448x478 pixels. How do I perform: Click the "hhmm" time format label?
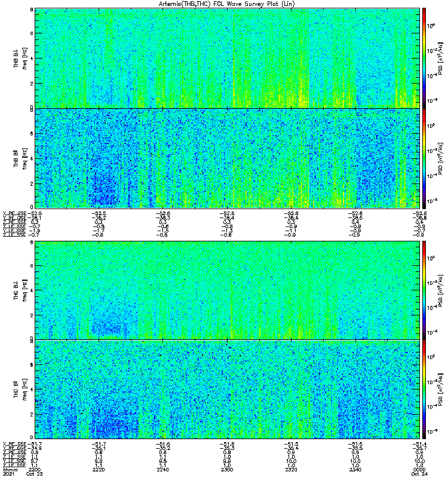[10, 470]
